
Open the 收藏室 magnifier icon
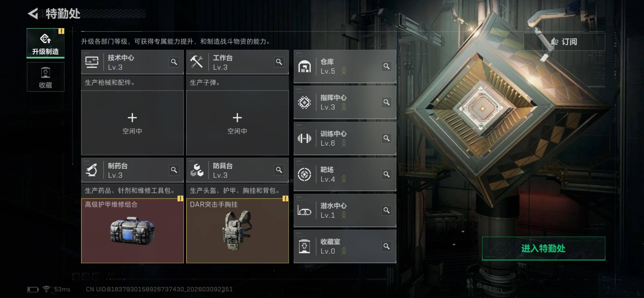tap(386, 246)
